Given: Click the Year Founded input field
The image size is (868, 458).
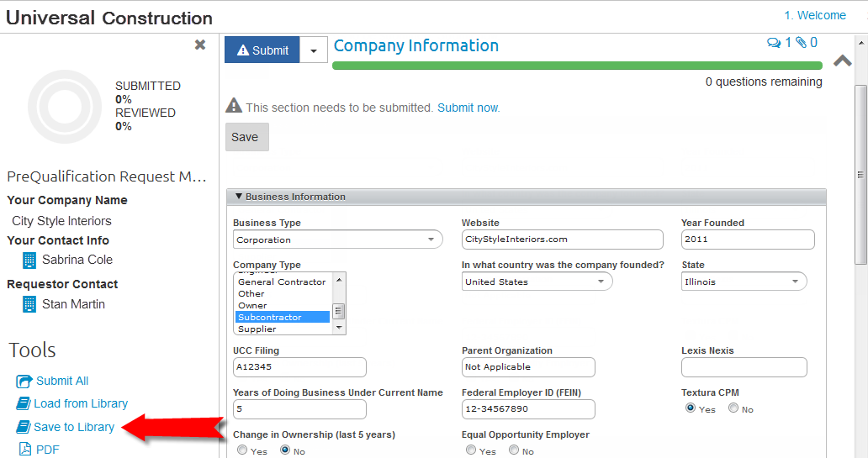Looking at the screenshot, I should [748, 240].
